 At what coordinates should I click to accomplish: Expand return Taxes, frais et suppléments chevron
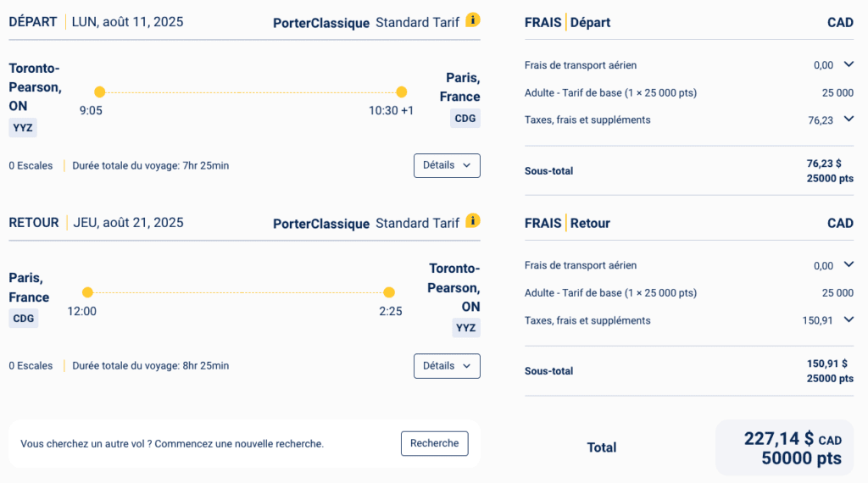[x=849, y=320]
